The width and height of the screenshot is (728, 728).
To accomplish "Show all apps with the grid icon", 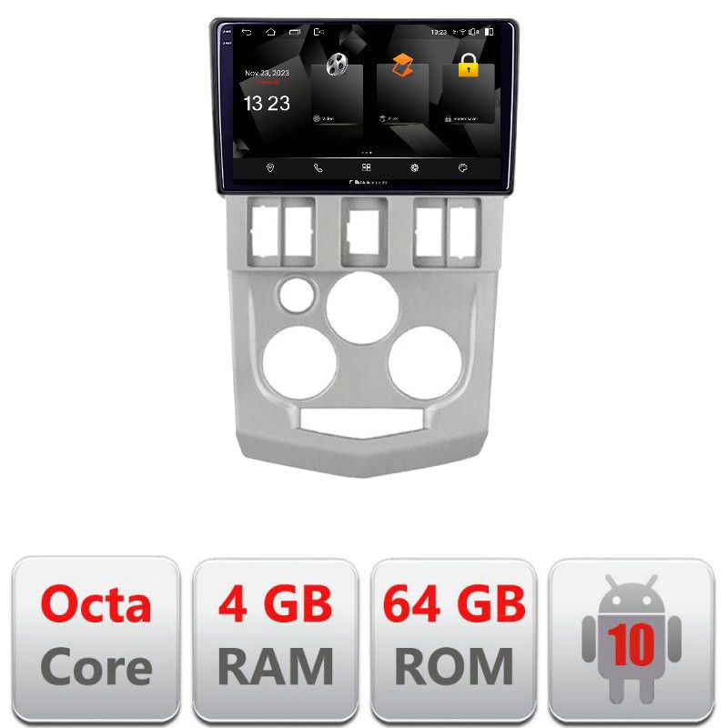I will [367, 167].
